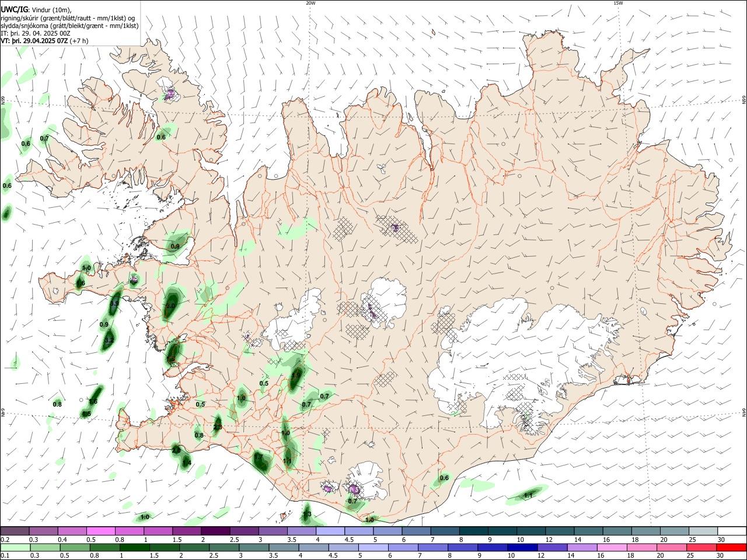The image size is (747, 560).
Task: Select the dark teal swatch between 9 and 10 in the top legend row
Action: pyautogui.click(x=502, y=531)
